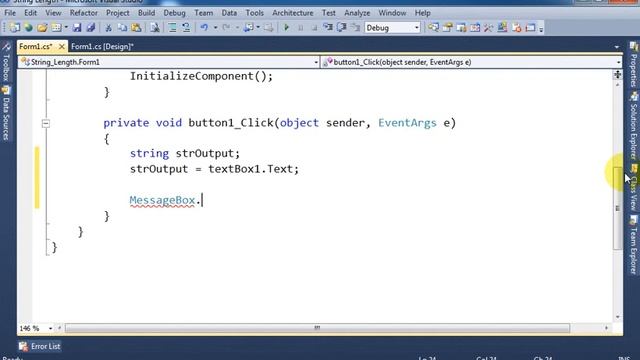The height and width of the screenshot is (360, 640).
Task: Open the Refactor menu
Action: pos(84,13)
